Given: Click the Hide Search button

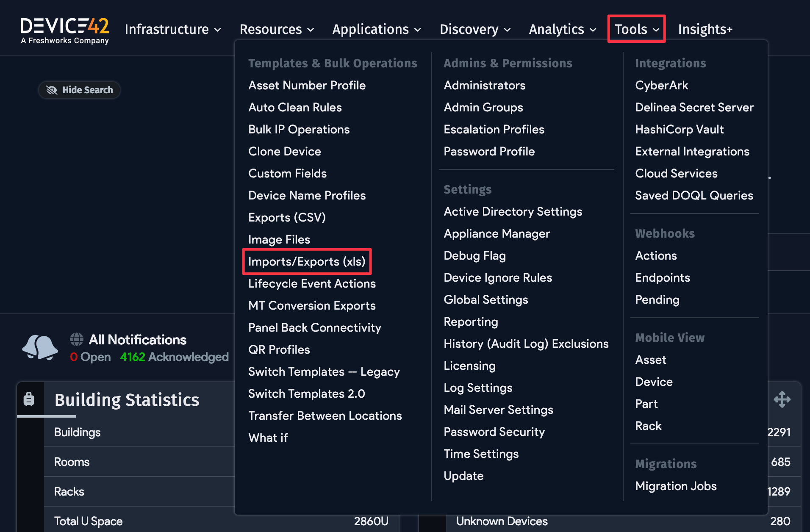Looking at the screenshot, I should (79, 90).
